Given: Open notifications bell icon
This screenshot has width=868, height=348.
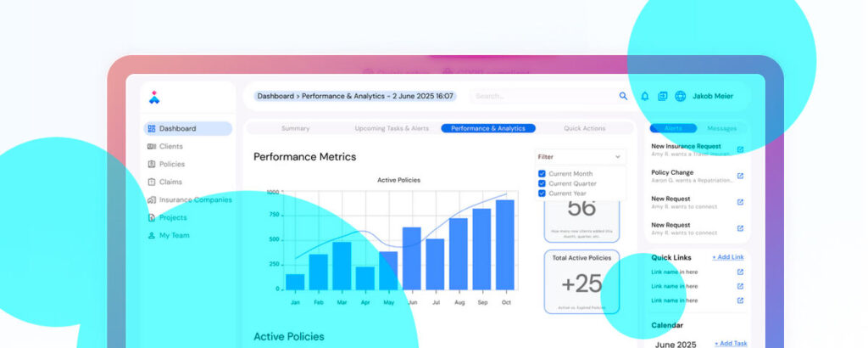Looking at the screenshot, I should tap(645, 96).
